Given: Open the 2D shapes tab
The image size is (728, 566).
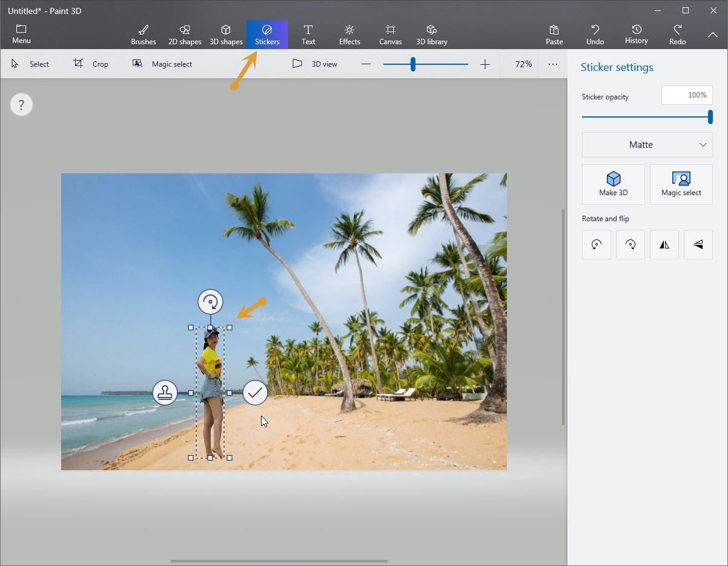Looking at the screenshot, I should click(185, 35).
